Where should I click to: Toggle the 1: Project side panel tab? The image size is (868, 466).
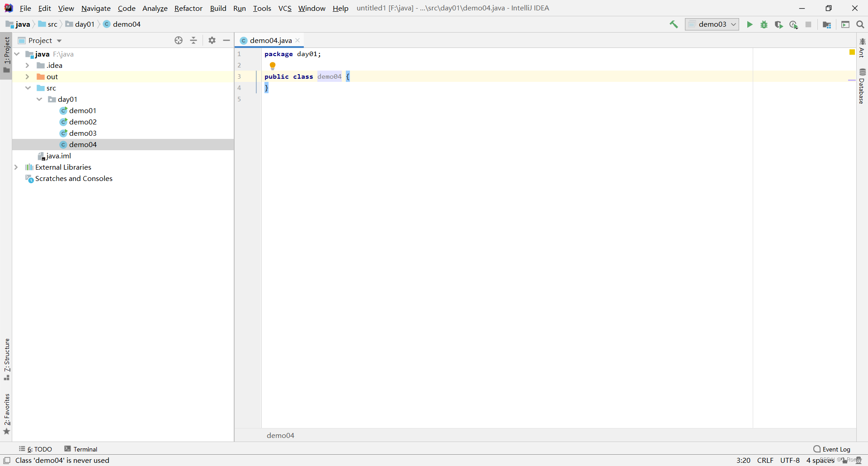(x=6, y=55)
